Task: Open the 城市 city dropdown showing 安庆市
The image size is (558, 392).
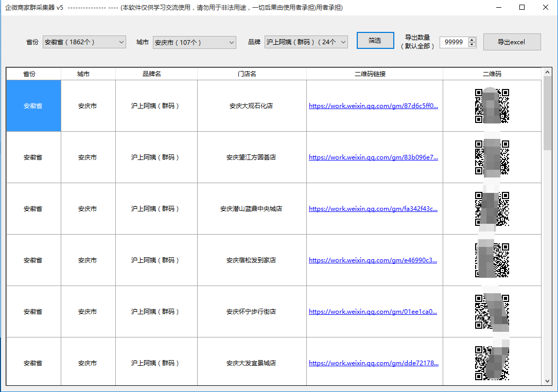Action: 194,42
